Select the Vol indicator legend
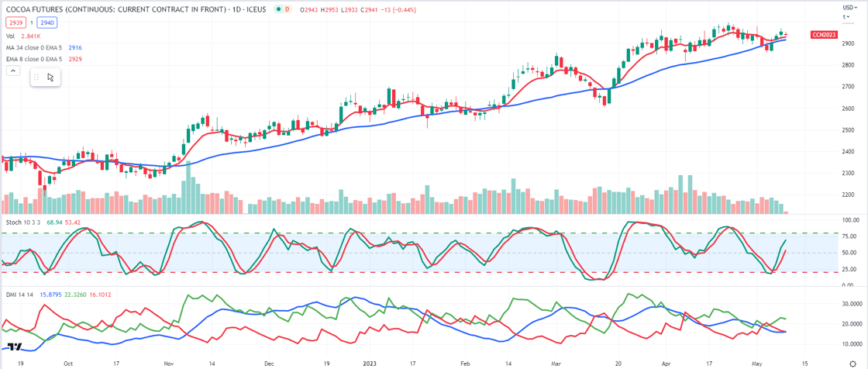This screenshot has width=868, height=369. tap(11, 36)
